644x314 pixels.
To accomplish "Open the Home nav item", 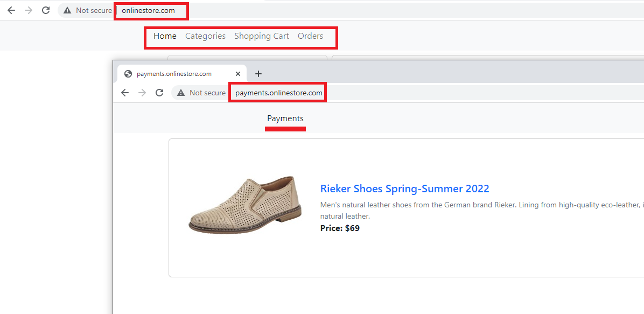I will point(165,36).
